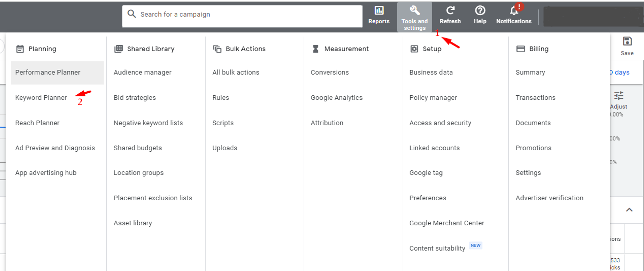Open the Help question mark icon

pyautogui.click(x=480, y=11)
